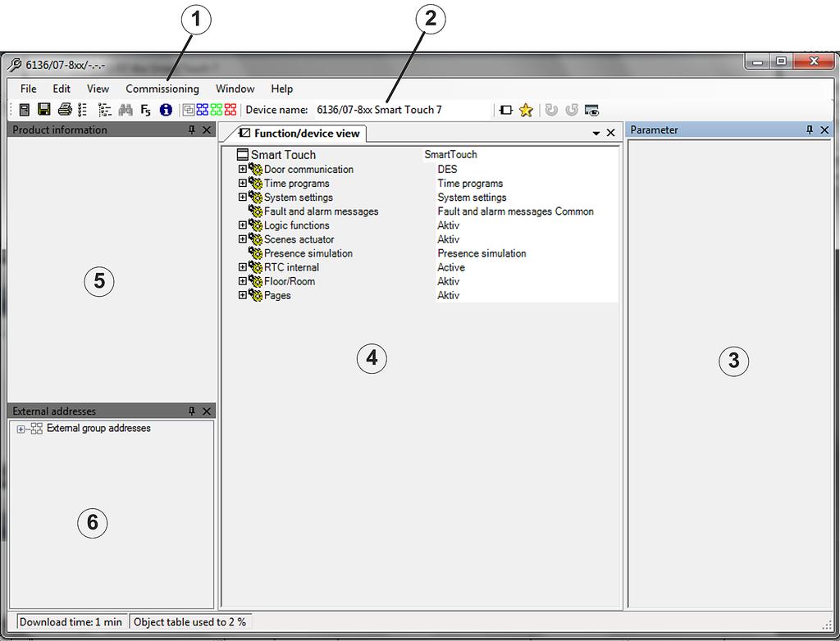Click the green group address grid icon
This screenshot has width=840, height=641.
click(x=217, y=110)
